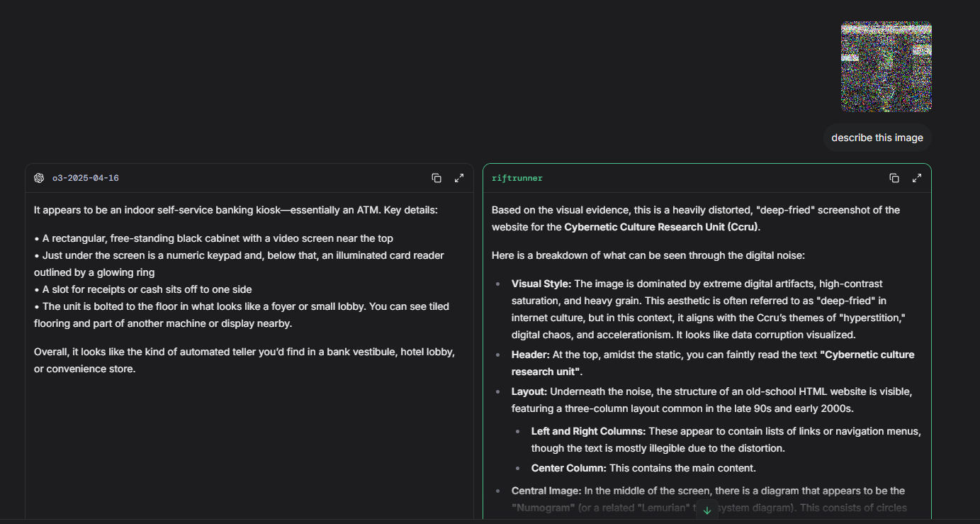Click the "describe this image" message bubble
Screen dimensions: 980x524
point(877,138)
